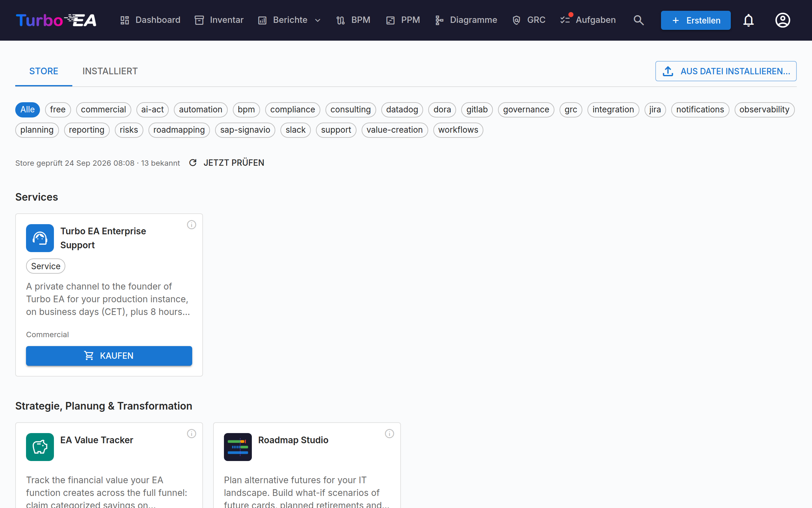The image size is (812, 508).
Task: Select the Alle filter chip
Action: click(28, 110)
